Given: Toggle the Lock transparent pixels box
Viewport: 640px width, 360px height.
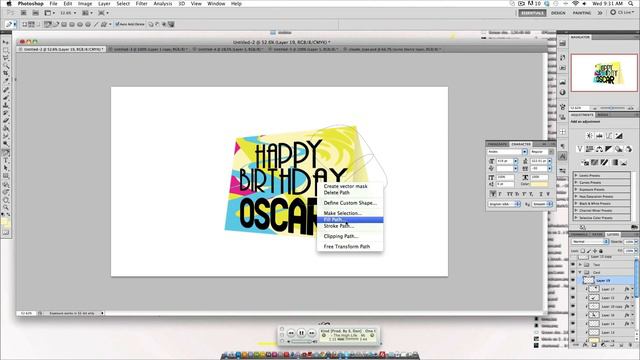Looking at the screenshot, I should tap(583, 251).
